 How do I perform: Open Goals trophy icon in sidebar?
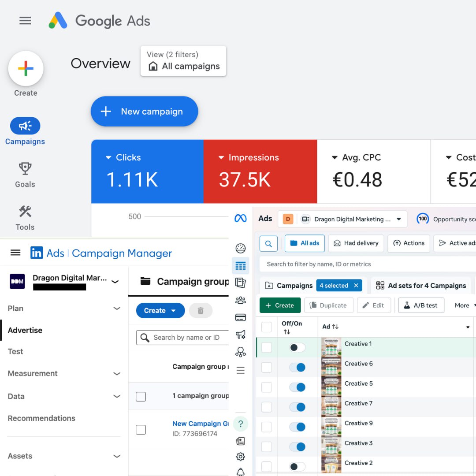[25, 168]
